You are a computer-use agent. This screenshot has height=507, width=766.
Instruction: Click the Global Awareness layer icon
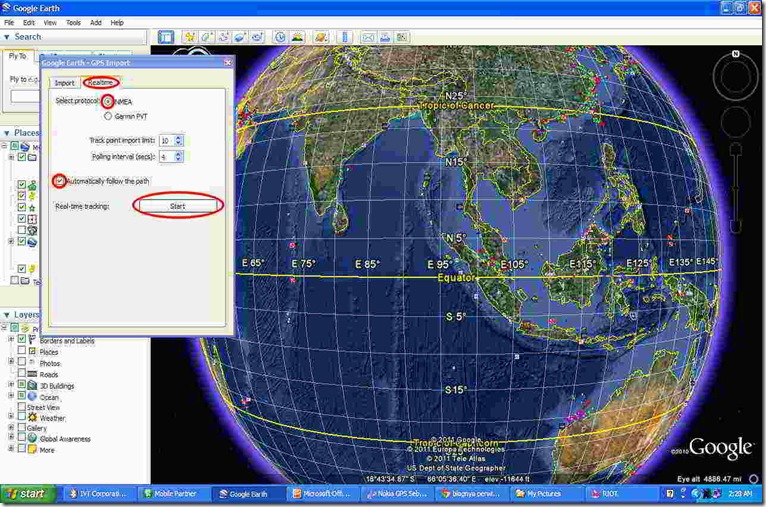pyautogui.click(x=32, y=438)
